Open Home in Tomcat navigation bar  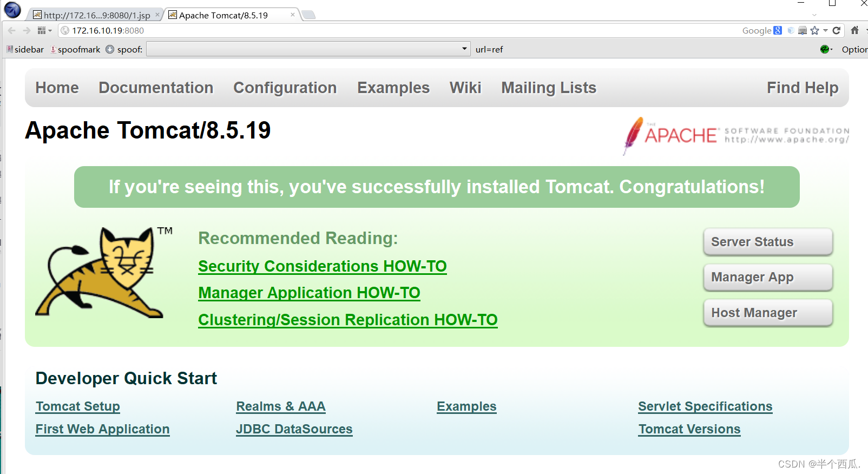[57, 88]
